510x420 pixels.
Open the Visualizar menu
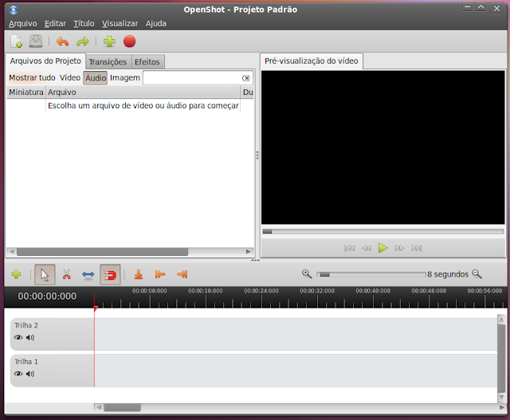pyautogui.click(x=120, y=23)
